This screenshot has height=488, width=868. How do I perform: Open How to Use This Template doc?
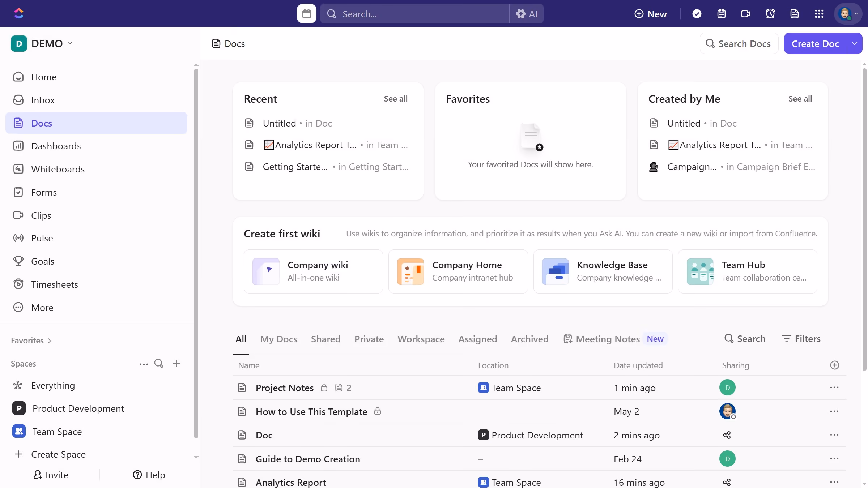[311, 411]
